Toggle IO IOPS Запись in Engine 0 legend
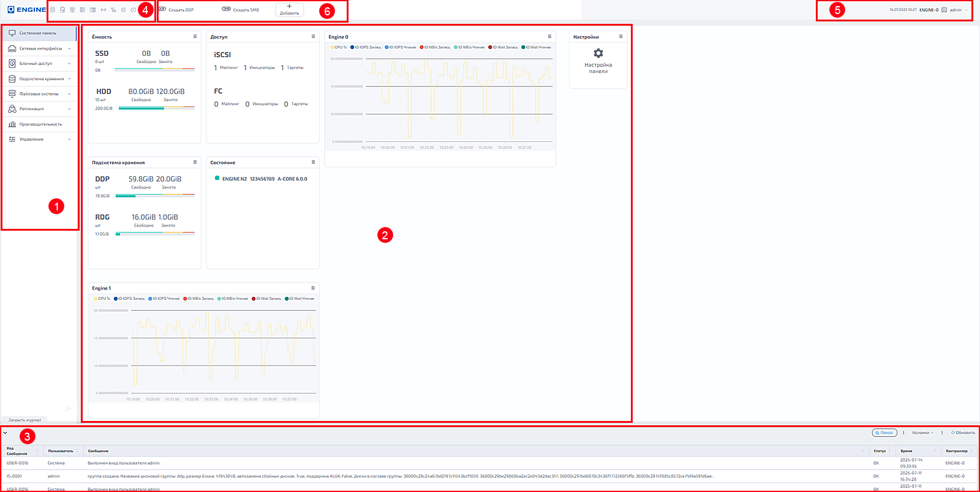 pyautogui.click(x=366, y=47)
